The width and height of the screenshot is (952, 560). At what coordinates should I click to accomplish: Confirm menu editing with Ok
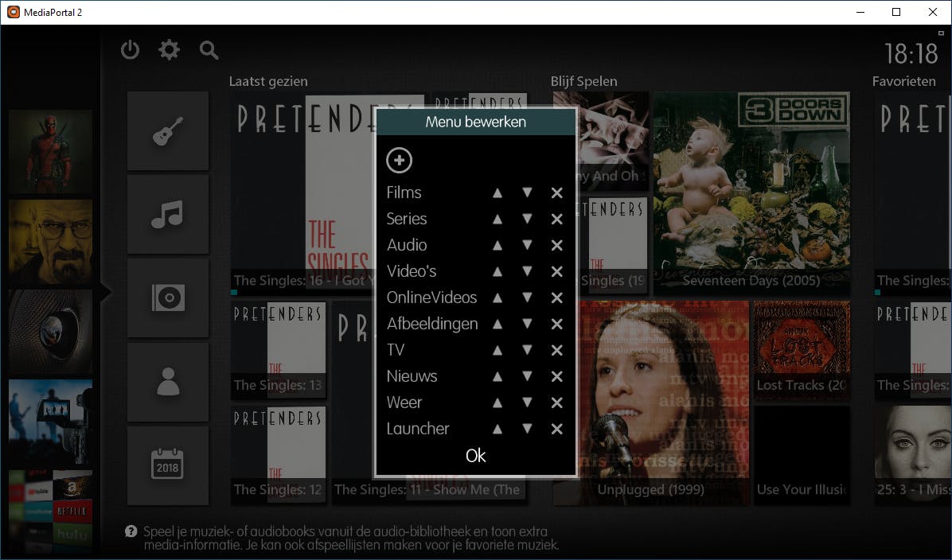475,456
